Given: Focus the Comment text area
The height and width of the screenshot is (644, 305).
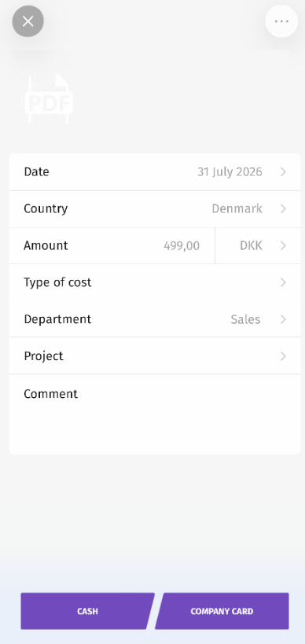Looking at the screenshot, I should [x=155, y=414].
